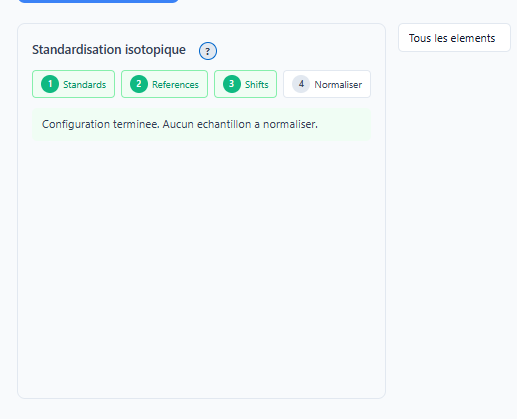Open step 2 References
Image resolution: width=517 pixels, height=419 pixels.
tap(164, 84)
